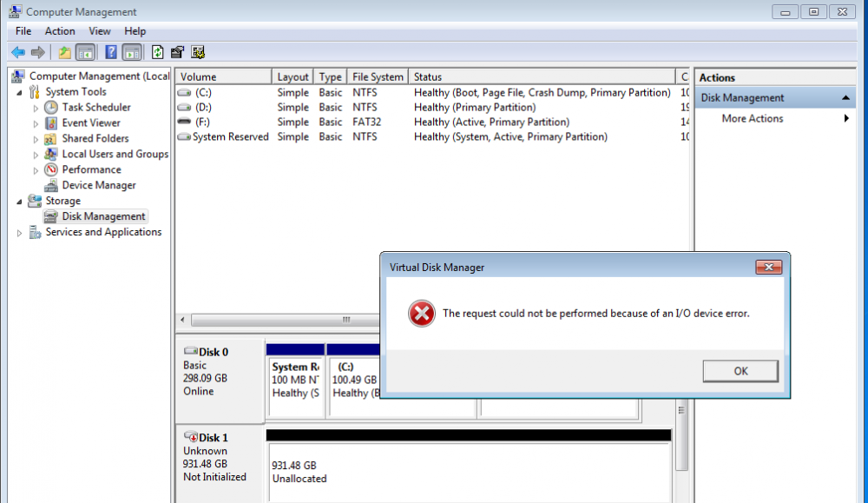Click the Device Manager icon
This screenshot has height=503, width=868.
tap(51, 185)
